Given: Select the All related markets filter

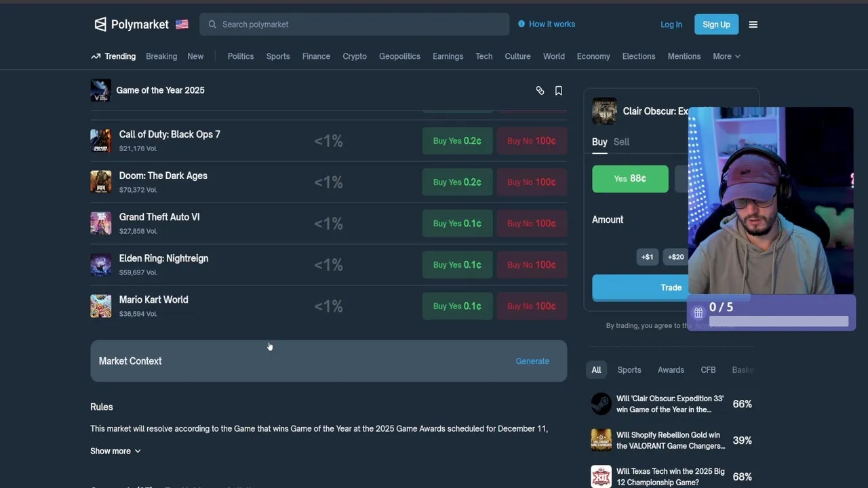Looking at the screenshot, I should (596, 370).
